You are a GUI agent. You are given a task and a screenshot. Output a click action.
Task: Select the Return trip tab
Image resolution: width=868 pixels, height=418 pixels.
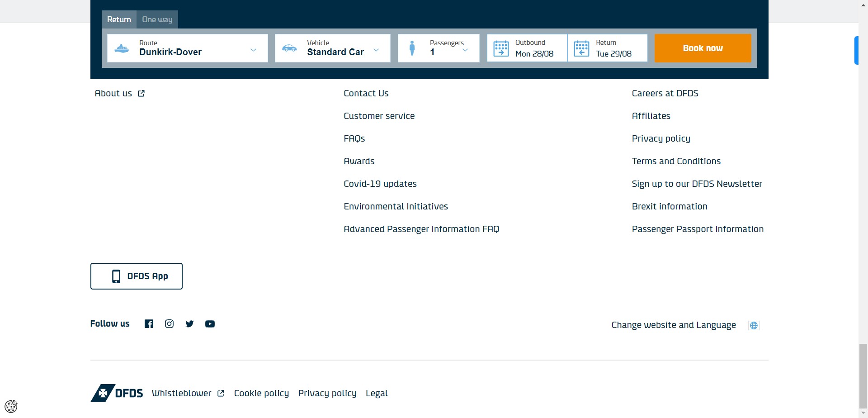pyautogui.click(x=119, y=19)
